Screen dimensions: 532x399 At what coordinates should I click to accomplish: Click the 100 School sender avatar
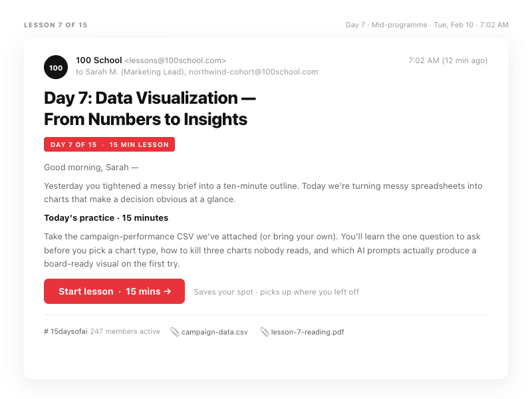(x=56, y=67)
